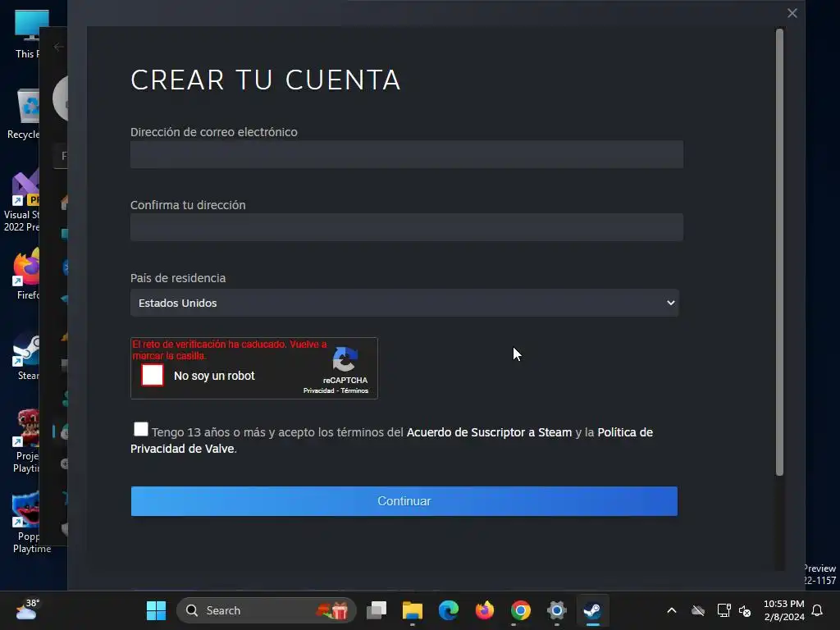Screen dimensions: 840x630
Task: Click the taskbar Search box
Action: pyautogui.click(x=267, y=610)
